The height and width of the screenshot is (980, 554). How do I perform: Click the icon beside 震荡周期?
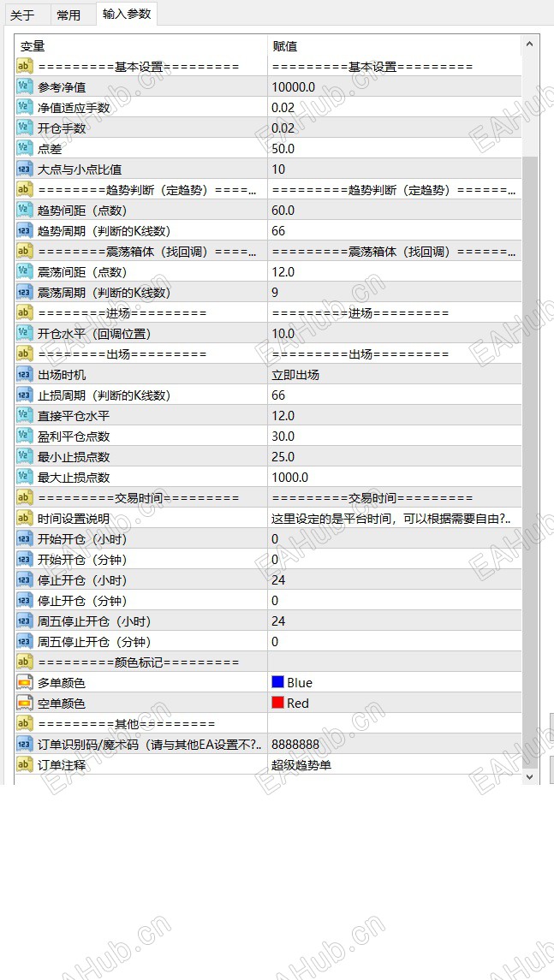click(24, 293)
